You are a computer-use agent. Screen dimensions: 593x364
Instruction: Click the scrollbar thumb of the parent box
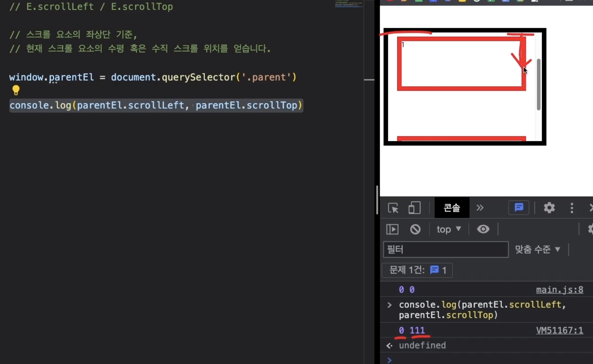538,85
